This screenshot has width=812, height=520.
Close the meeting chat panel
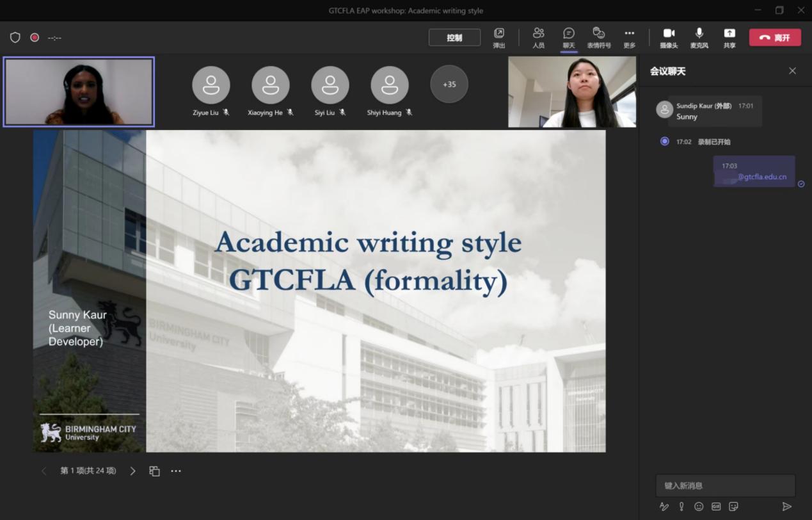[792, 71]
